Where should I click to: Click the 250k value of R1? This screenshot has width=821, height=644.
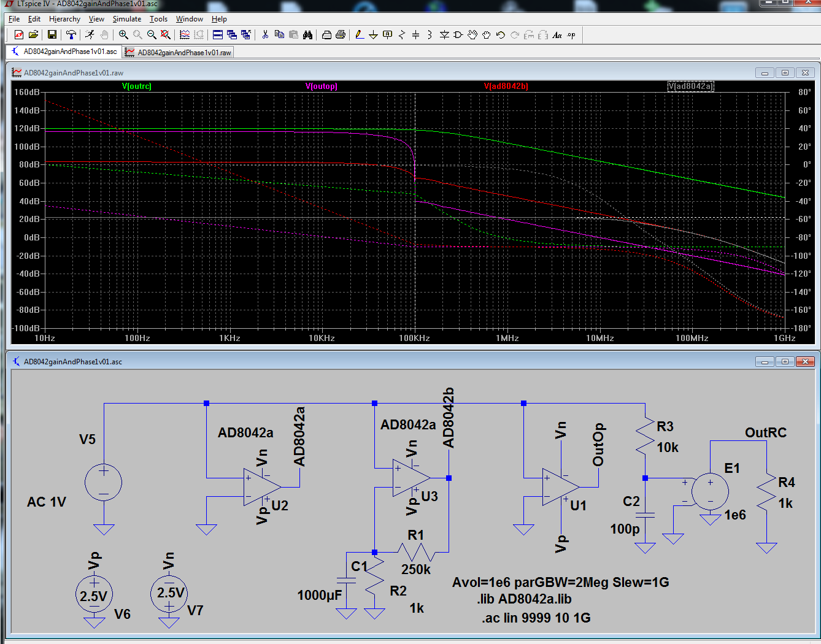pos(416,569)
